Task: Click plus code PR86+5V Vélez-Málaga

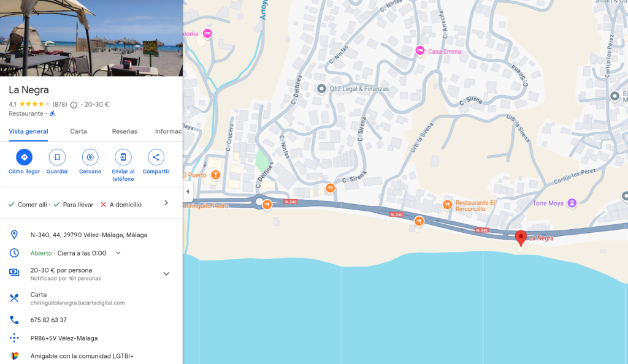Action: pos(64,338)
